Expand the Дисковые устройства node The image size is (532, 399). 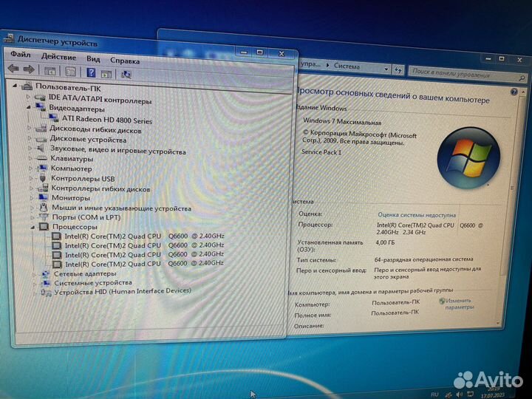coord(30,138)
